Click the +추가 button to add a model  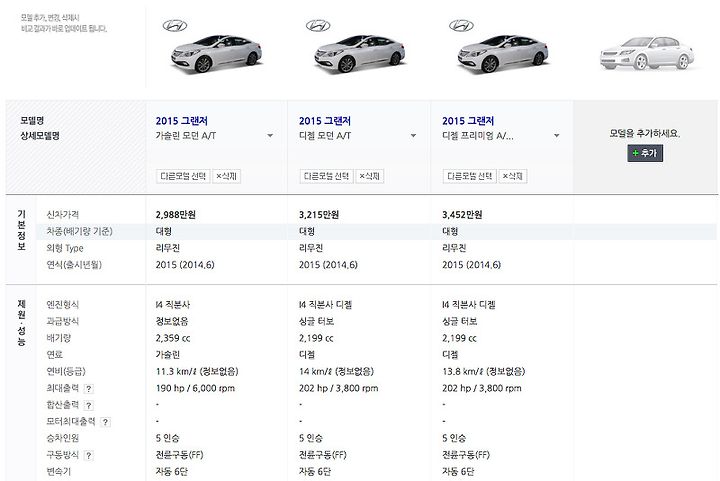645,153
